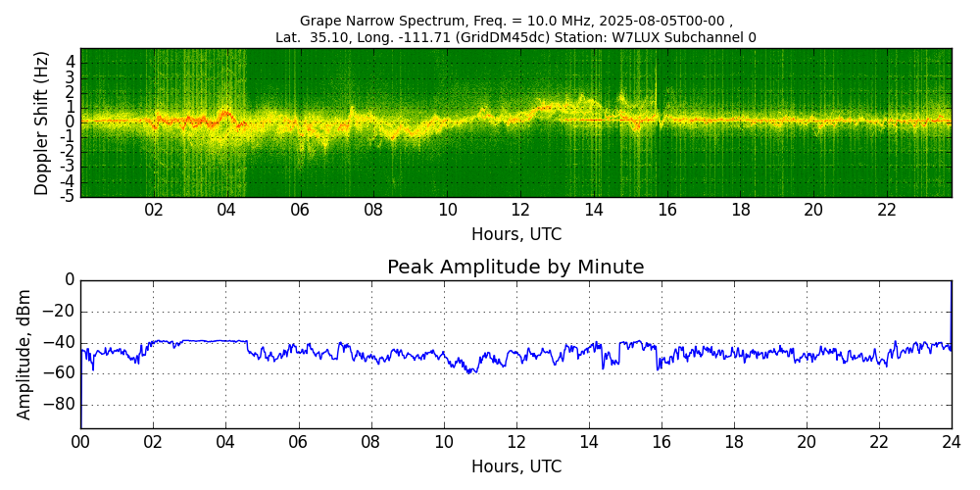Click the '14' tick of the spectrum plot
Viewport: 980px width, 490px height.
click(x=594, y=210)
